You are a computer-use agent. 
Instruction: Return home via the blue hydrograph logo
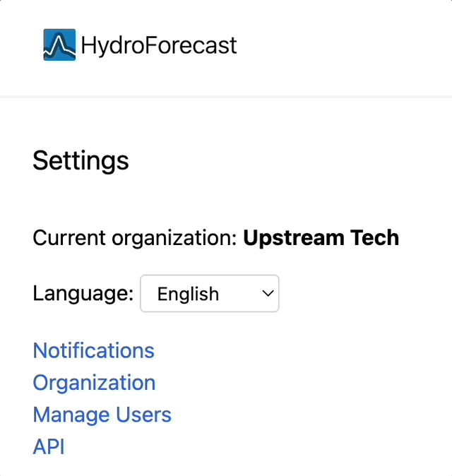tap(59, 45)
